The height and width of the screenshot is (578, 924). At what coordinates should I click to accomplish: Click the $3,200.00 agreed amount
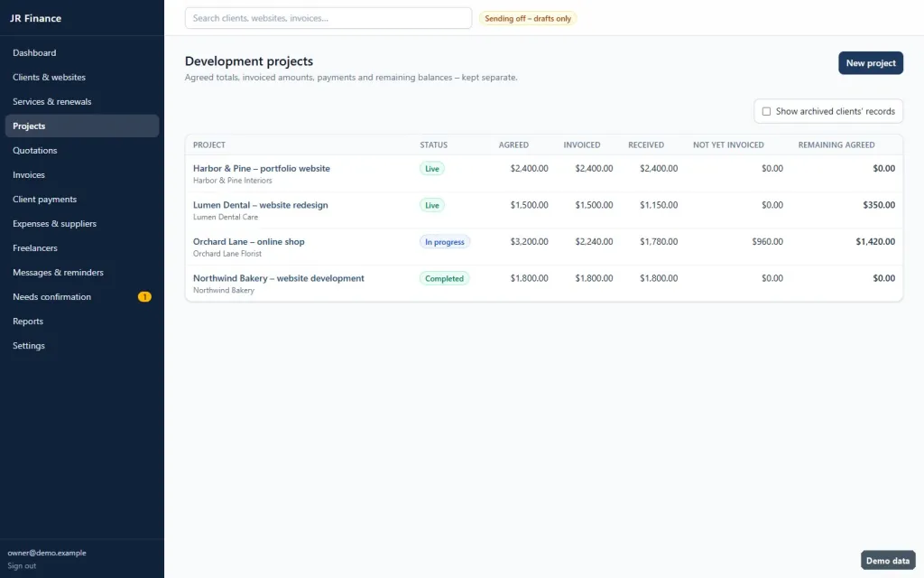pos(529,241)
